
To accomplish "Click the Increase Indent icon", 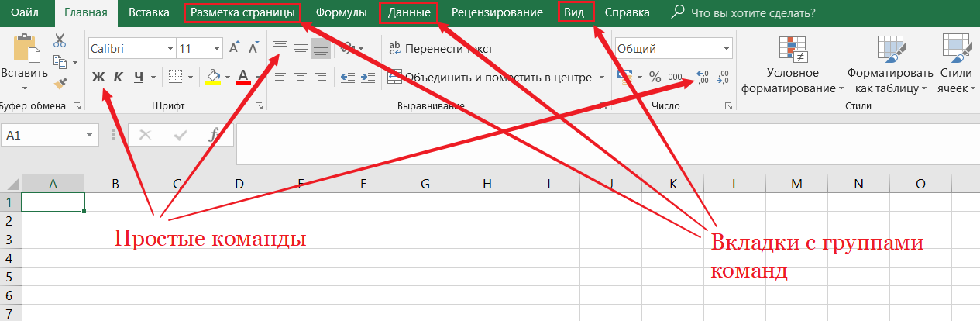I will tap(367, 77).
